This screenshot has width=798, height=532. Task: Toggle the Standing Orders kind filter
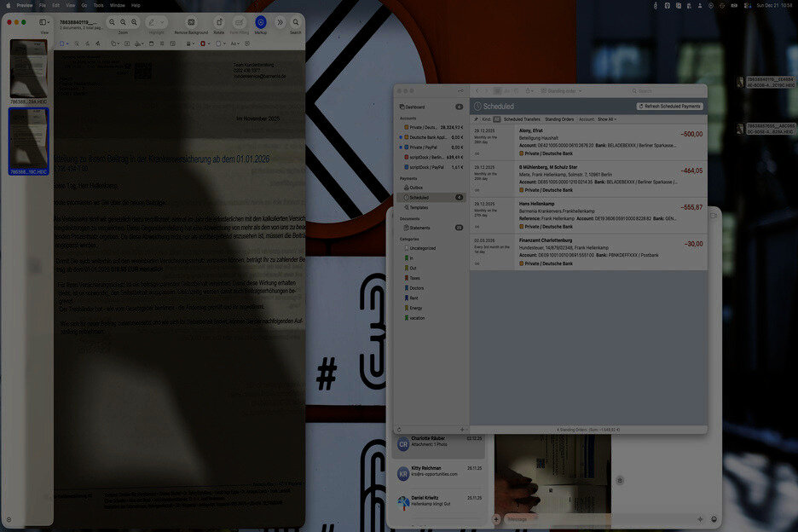[559, 119]
